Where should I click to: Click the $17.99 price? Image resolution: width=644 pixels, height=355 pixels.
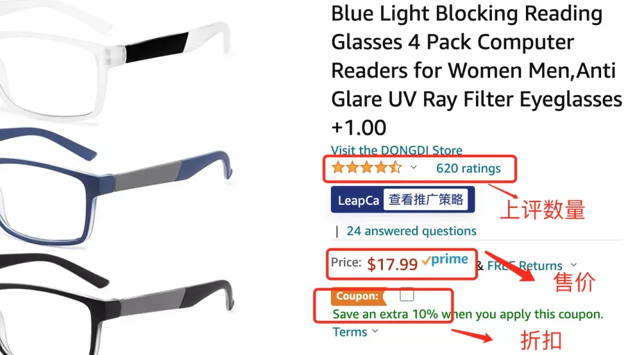coord(392,264)
